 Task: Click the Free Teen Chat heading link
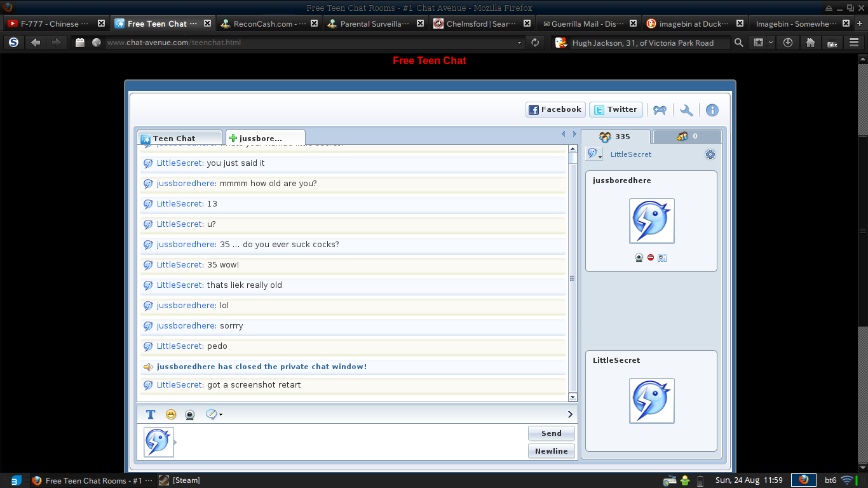[x=430, y=61]
